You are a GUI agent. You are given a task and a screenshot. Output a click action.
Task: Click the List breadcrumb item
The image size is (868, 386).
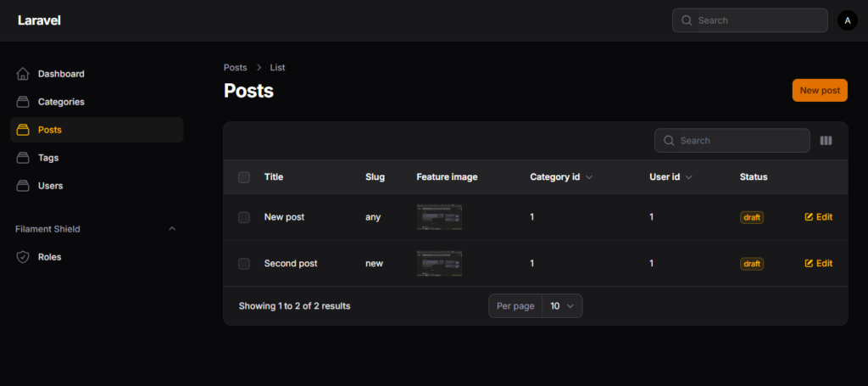[x=277, y=68]
